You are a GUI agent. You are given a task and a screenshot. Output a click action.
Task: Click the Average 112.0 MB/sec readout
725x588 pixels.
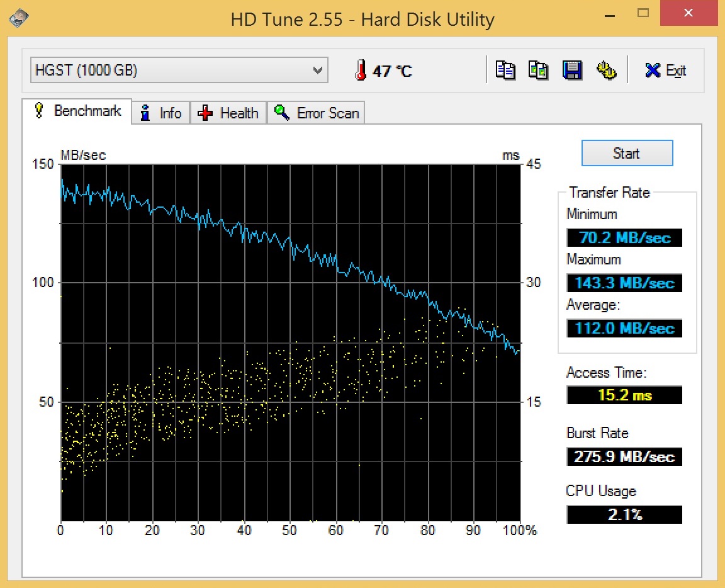coord(624,329)
